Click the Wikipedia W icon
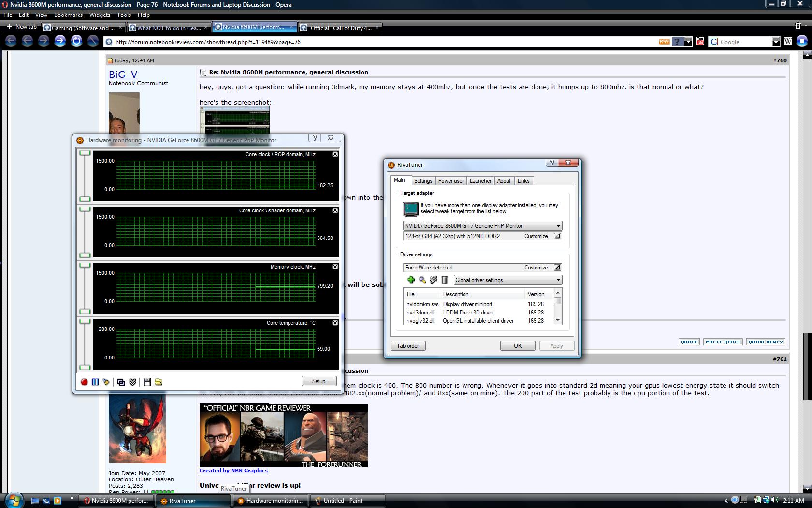The height and width of the screenshot is (508, 812). pyautogui.click(x=788, y=42)
